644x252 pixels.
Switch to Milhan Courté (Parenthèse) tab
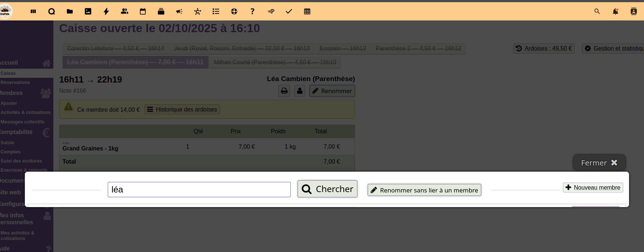pos(275,62)
